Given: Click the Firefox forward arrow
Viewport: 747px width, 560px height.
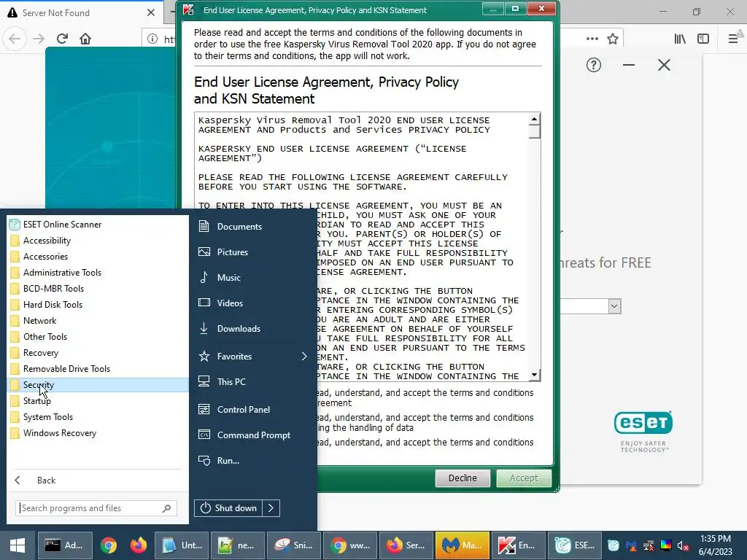Looking at the screenshot, I should (39, 39).
